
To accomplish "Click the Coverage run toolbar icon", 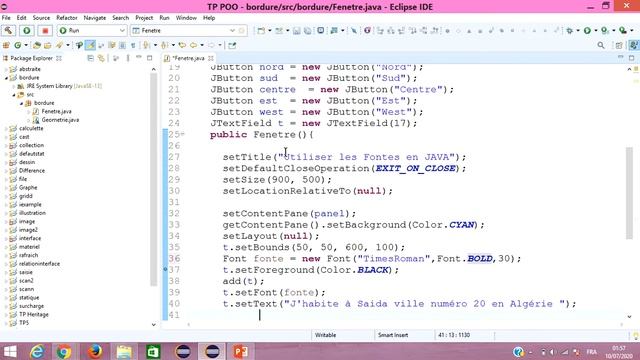I will 605,31.
